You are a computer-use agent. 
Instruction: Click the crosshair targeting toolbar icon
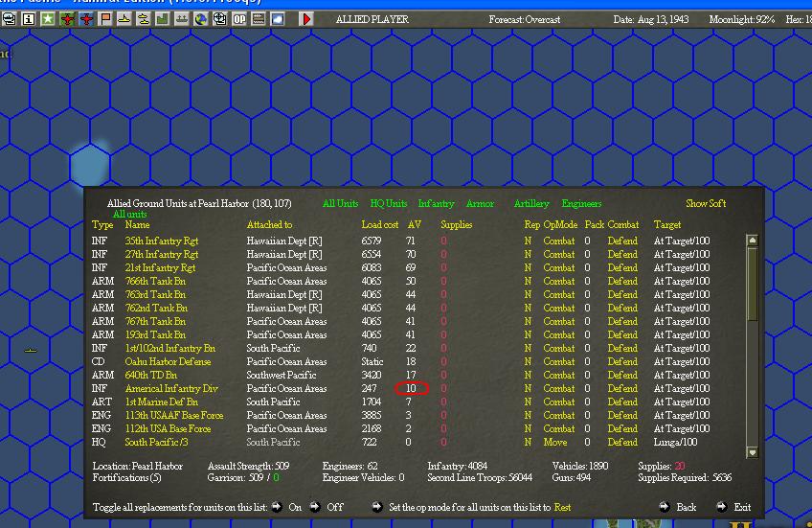(220, 19)
